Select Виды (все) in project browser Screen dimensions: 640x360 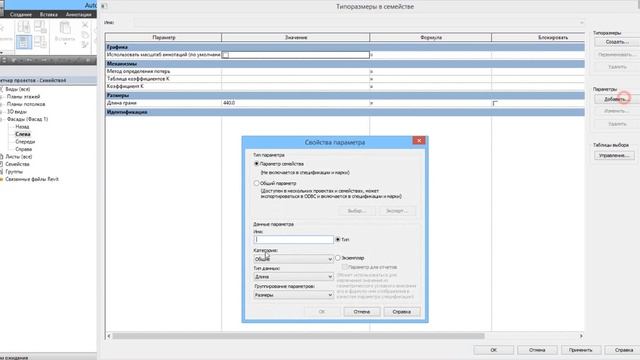pos(18,89)
